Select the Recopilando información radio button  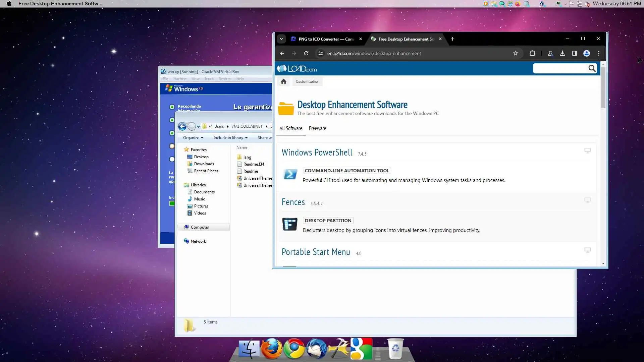point(172,107)
